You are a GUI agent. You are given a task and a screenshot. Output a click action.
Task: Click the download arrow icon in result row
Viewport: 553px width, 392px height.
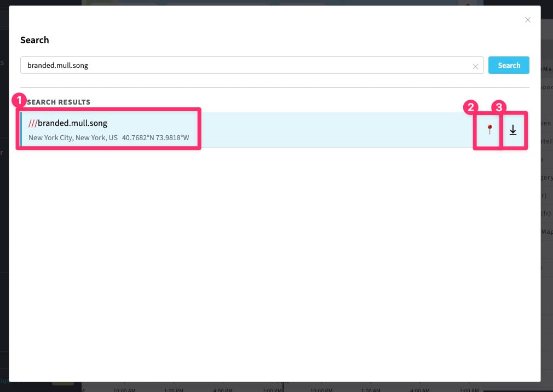click(513, 130)
